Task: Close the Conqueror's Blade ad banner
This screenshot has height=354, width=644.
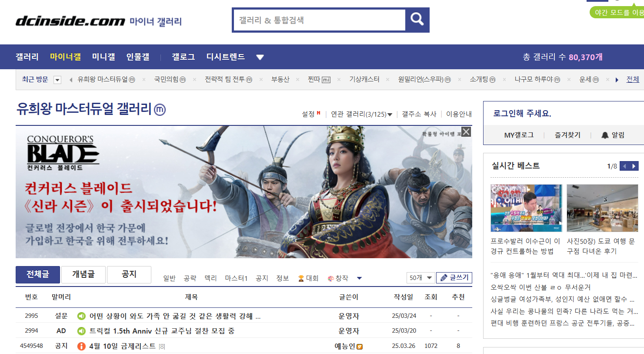Action: click(466, 132)
